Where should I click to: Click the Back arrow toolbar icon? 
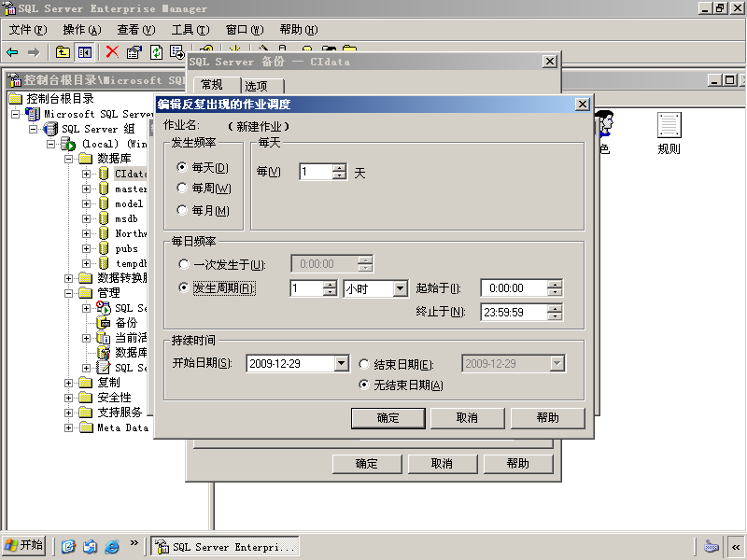tap(12, 52)
